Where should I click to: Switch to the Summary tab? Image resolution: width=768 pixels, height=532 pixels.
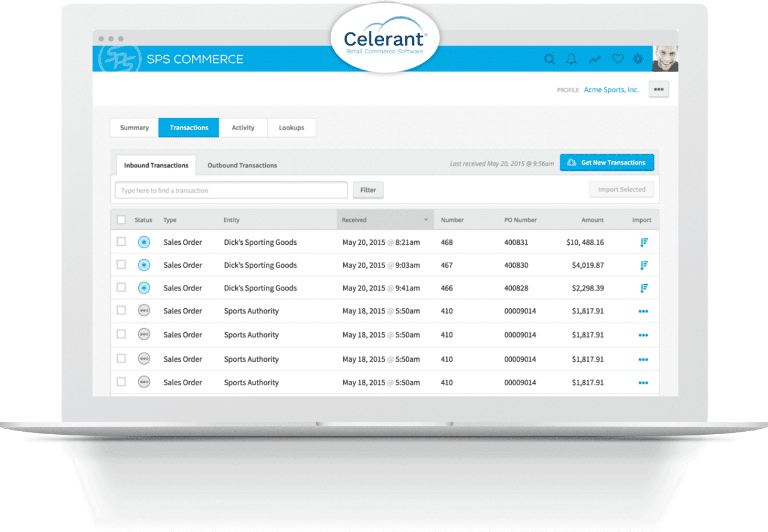coord(134,128)
